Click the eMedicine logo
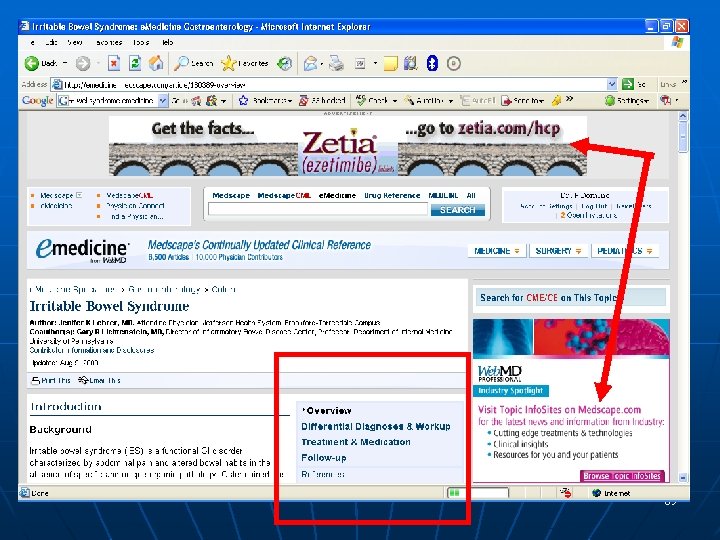This screenshot has height=540, width=720. tap(83, 250)
